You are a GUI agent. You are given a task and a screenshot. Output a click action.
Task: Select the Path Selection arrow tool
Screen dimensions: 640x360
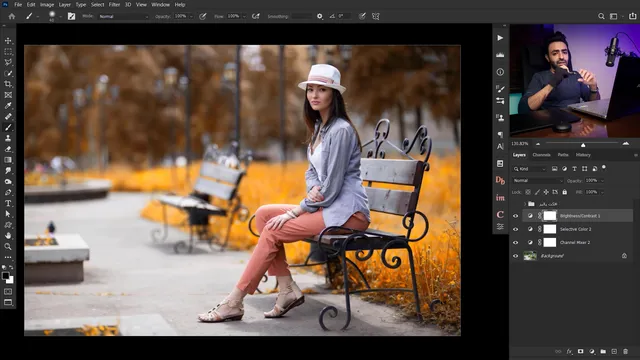[8, 214]
